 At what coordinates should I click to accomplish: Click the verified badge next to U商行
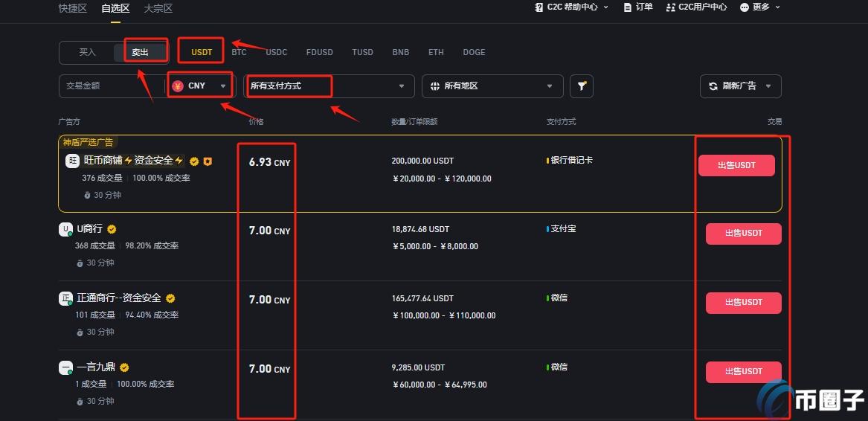[x=112, y=229]
